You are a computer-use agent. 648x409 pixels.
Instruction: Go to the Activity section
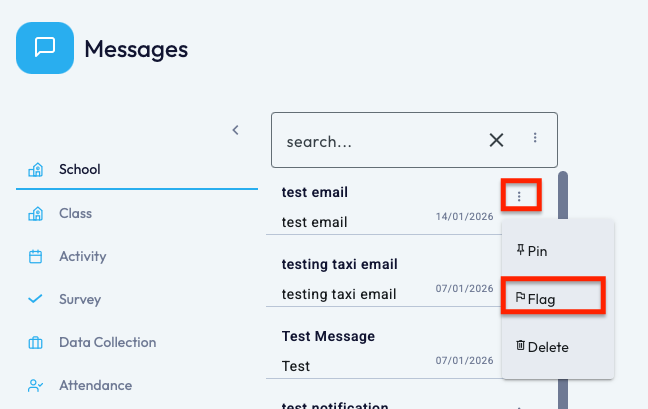pos(82,256)
